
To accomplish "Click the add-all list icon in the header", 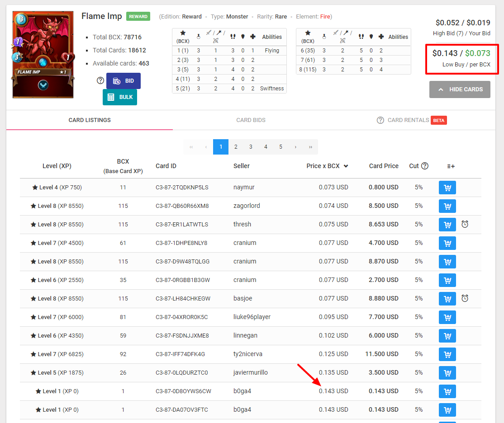I will [451, 166].
